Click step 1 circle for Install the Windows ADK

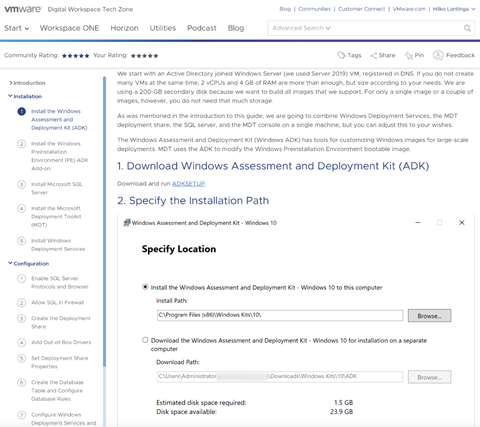click(x=21, y=111)
